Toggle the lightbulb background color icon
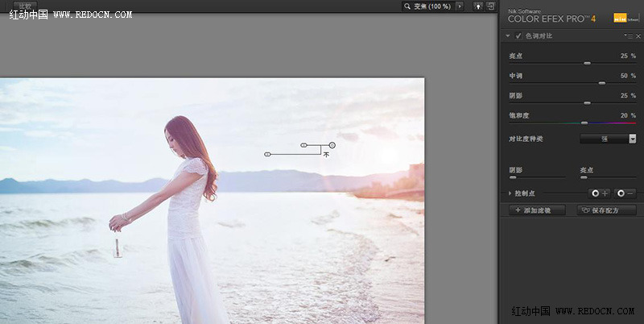Image resolution: width=644 pixels, height=324 pixels. pyautogui.click(x=478, y=6)
